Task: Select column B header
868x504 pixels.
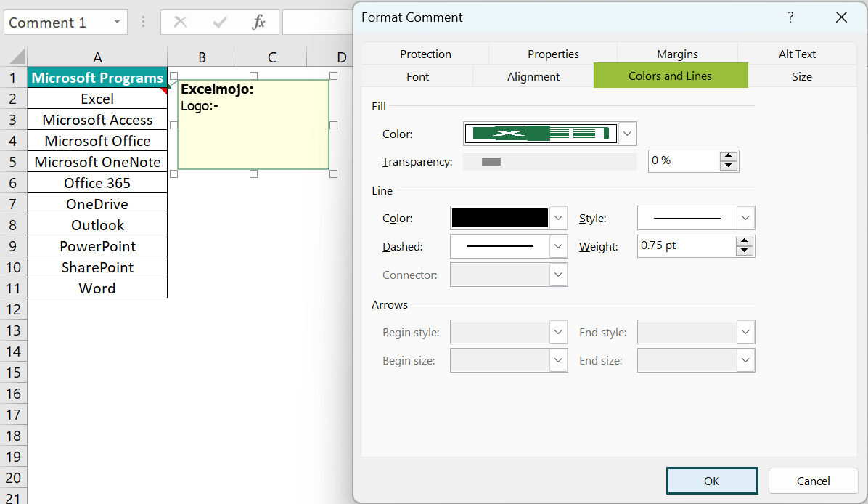Action: point(202,57)
